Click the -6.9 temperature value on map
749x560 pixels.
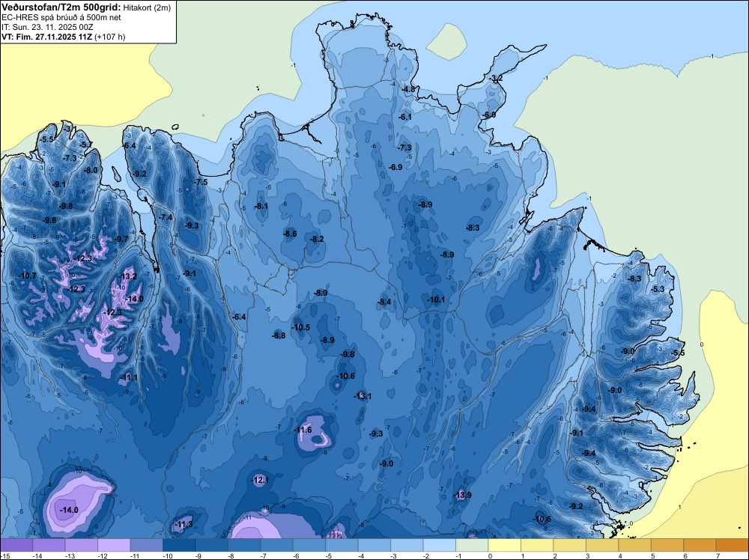click(395, 167)
